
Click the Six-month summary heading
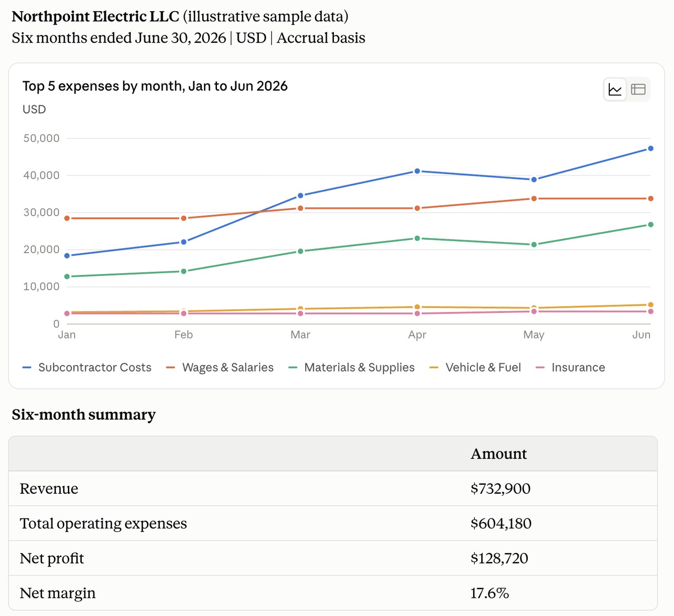(x=84, y=414)
